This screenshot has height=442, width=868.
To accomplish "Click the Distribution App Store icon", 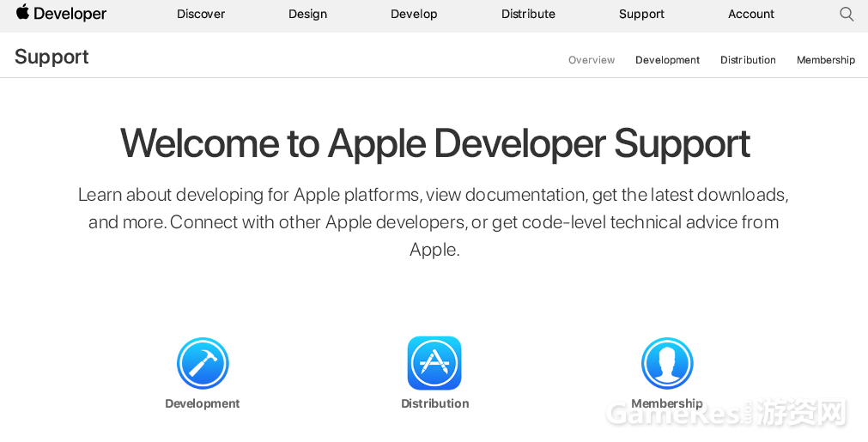I will [434, 363].
